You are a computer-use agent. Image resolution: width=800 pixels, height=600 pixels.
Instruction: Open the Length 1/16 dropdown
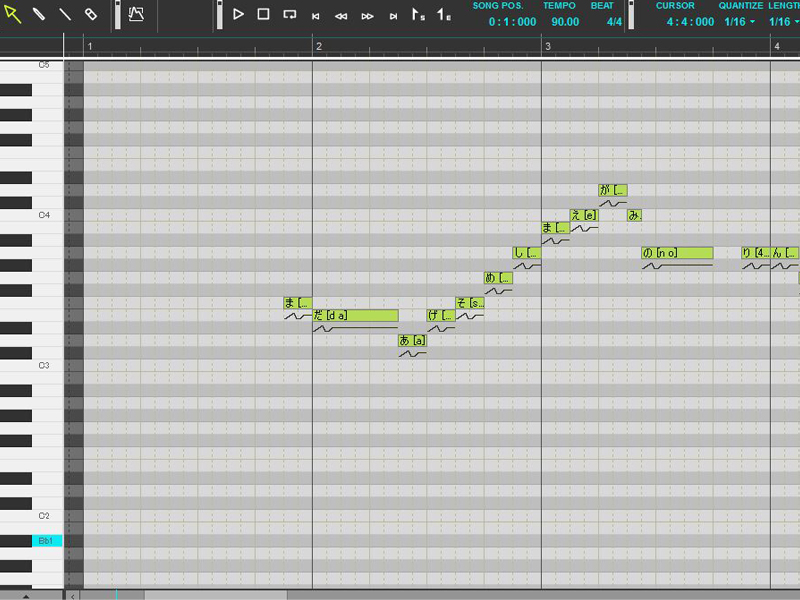coord(784,21)
